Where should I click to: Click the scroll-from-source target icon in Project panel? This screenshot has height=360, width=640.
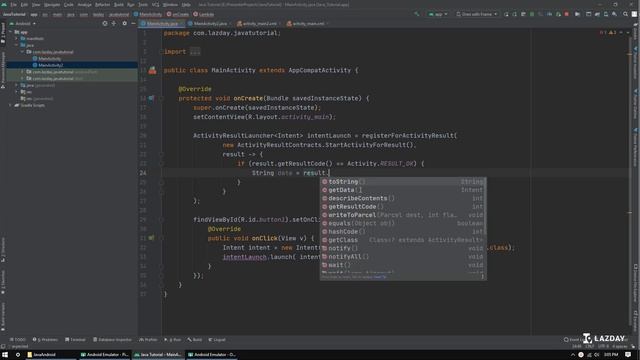click(x=105, y=24)
